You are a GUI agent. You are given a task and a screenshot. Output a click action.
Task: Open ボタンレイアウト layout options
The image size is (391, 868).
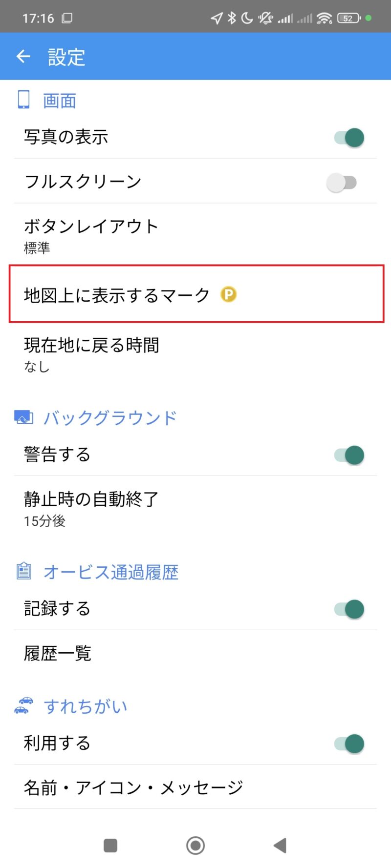[x=195, y=235]
